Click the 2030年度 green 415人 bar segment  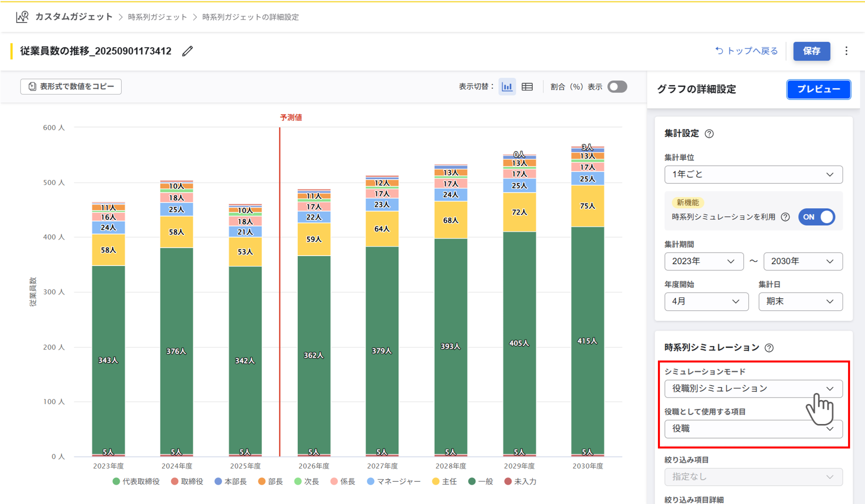[587, 340]
